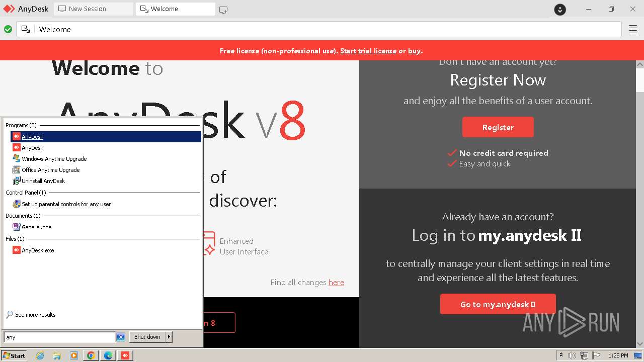Click the dark round download indicator icon

click(560, 9)
